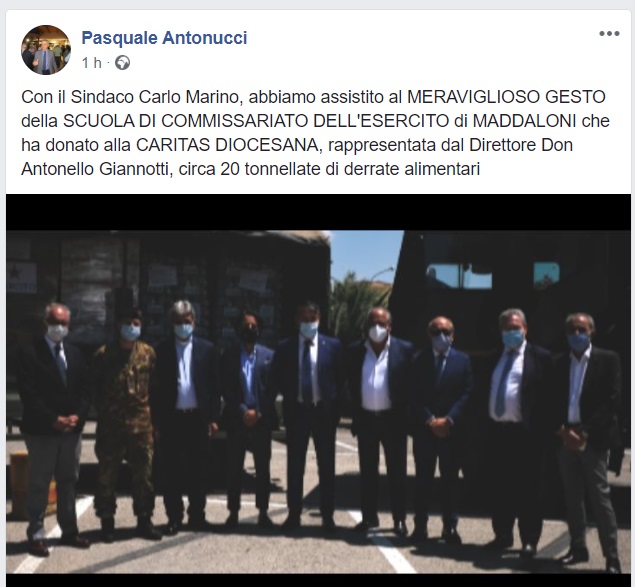Click the words "MERAVIGLIOSO GESTO" in the post
This screenshot has width=635, height=587.
click(506, 97)
